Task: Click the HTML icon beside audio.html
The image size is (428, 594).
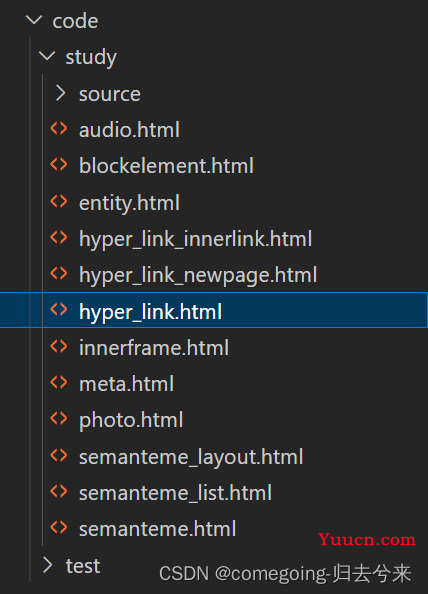Action: (x=59, y=129)
